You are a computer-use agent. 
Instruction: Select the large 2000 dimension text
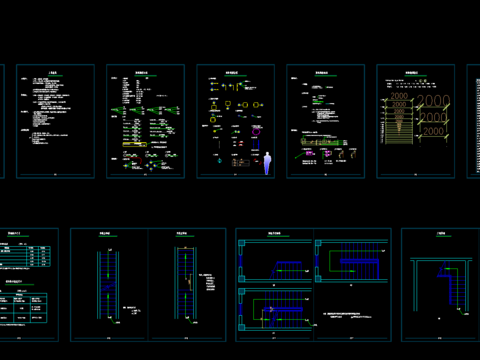[433, 101]
